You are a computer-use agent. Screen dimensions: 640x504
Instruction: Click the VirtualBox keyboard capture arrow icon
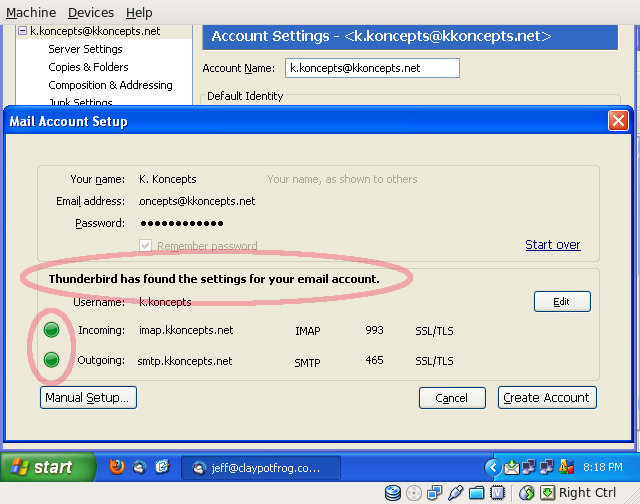pos(547,493)
